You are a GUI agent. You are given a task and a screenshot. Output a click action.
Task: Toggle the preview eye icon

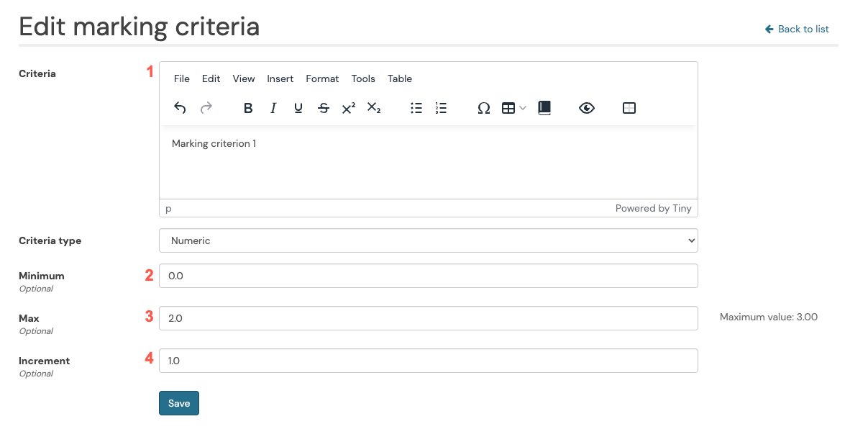pos(587,108)
